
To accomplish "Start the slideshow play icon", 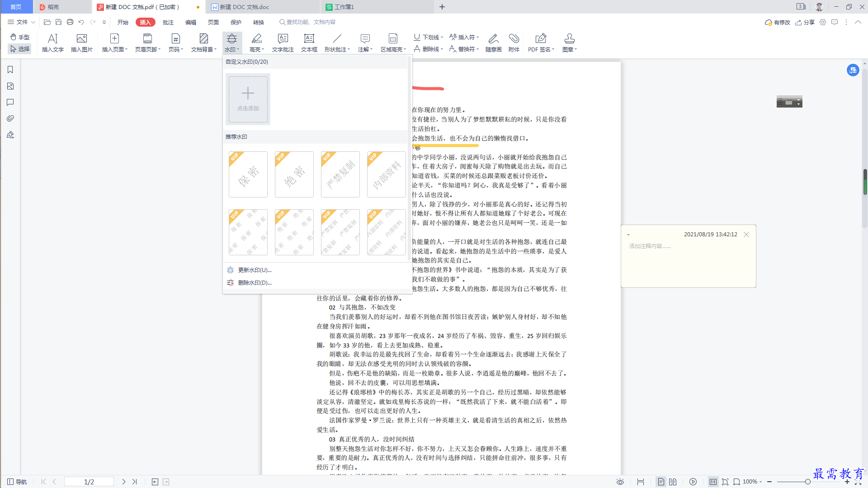I will [693, 482].
